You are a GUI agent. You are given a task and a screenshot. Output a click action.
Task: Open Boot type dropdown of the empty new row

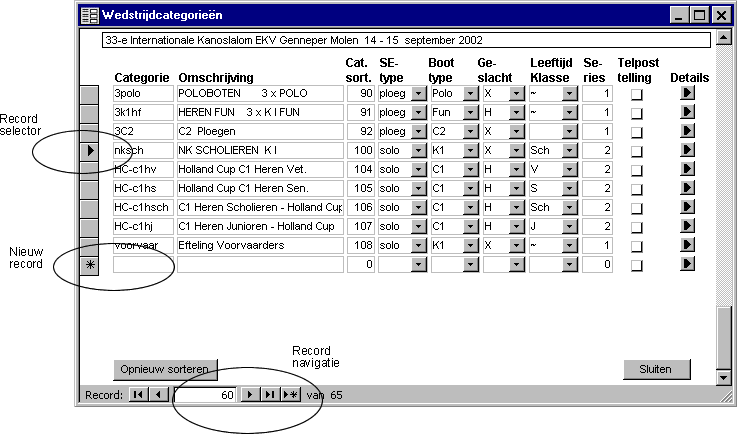pos(470,264)
